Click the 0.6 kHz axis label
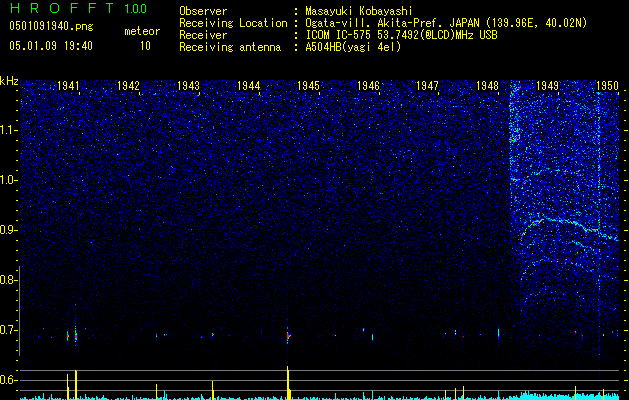The image size is (629, 400). click(9, 380)
